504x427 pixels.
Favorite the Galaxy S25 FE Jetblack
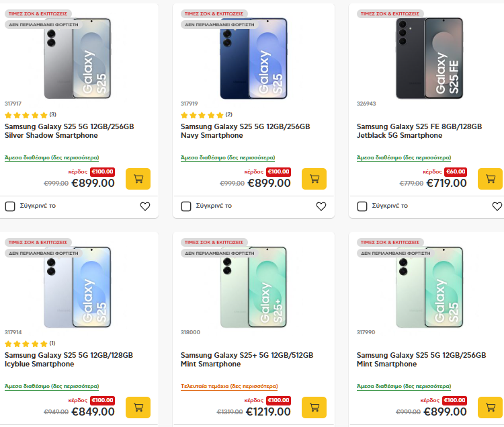(x=497, y=206)
